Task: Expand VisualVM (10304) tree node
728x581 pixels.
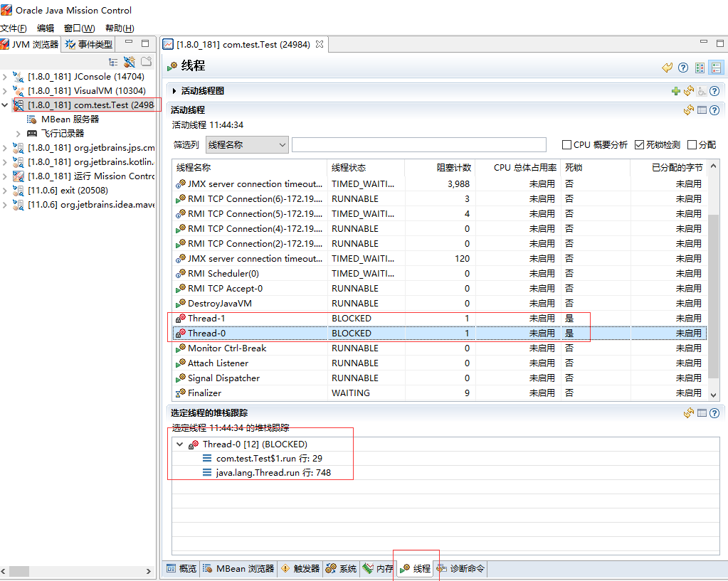Action: (5, 91)
